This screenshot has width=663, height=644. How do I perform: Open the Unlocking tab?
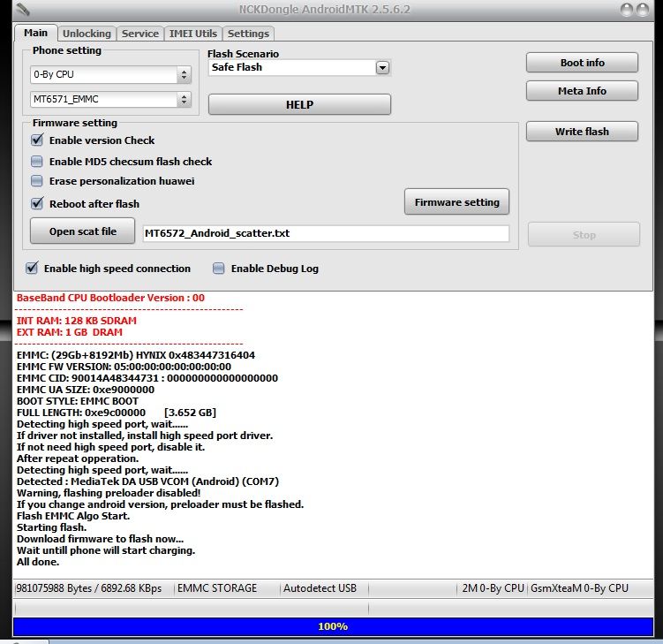(x=87, y=34)
